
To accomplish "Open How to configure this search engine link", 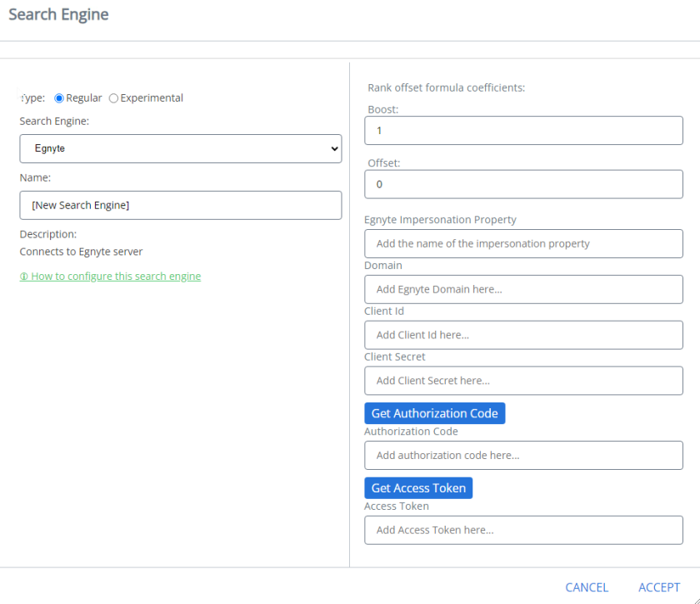I will 116,277.
